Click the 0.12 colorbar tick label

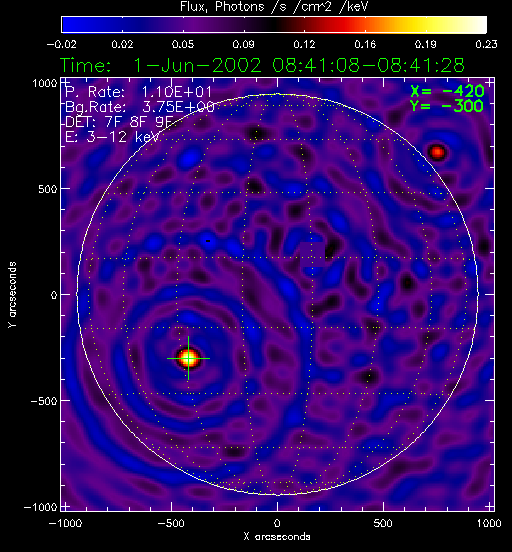[x=305, y=44]
